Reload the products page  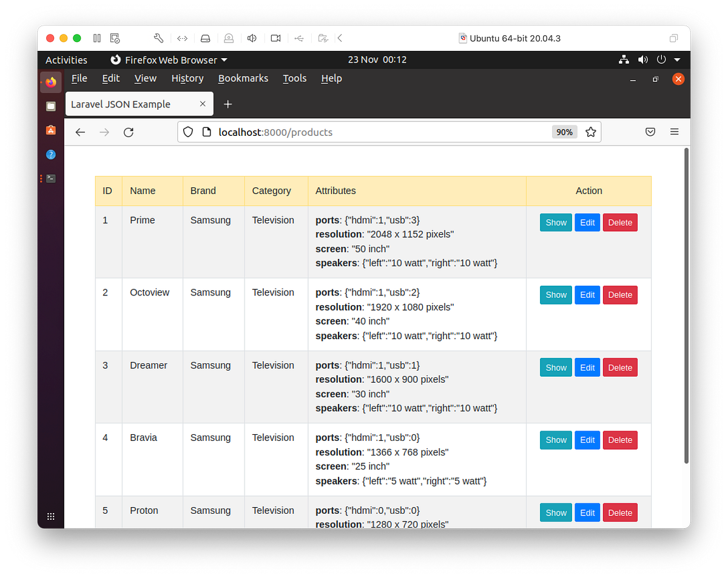pyautogui.click(x=128, y=132)
